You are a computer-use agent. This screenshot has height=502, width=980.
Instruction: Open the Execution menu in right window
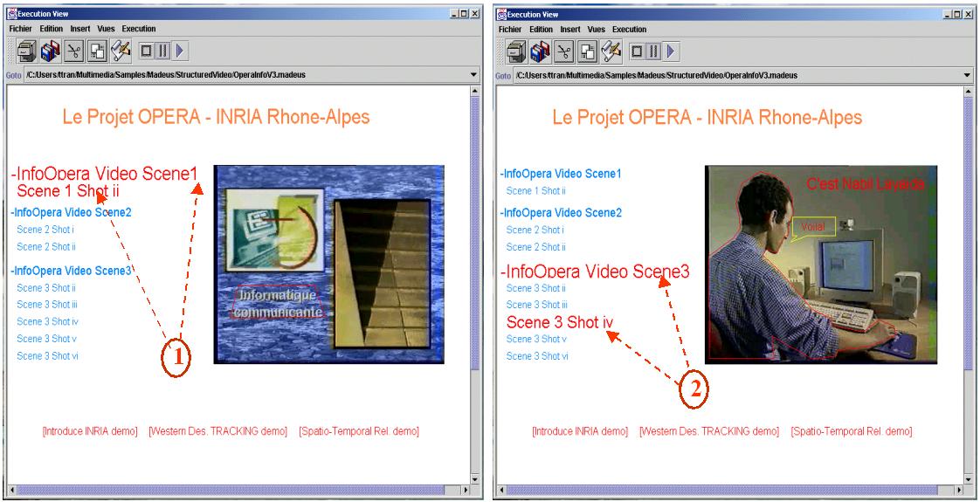click(629, 29)
